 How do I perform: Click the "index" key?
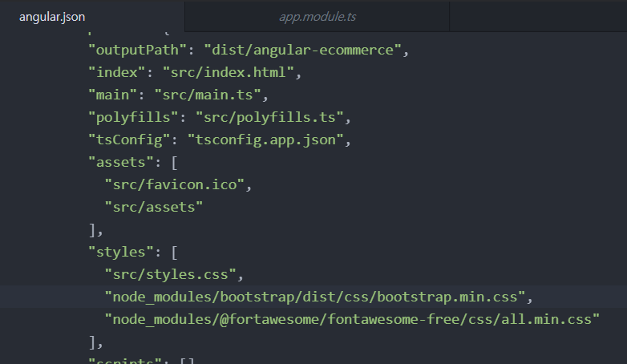click(117, 72)
